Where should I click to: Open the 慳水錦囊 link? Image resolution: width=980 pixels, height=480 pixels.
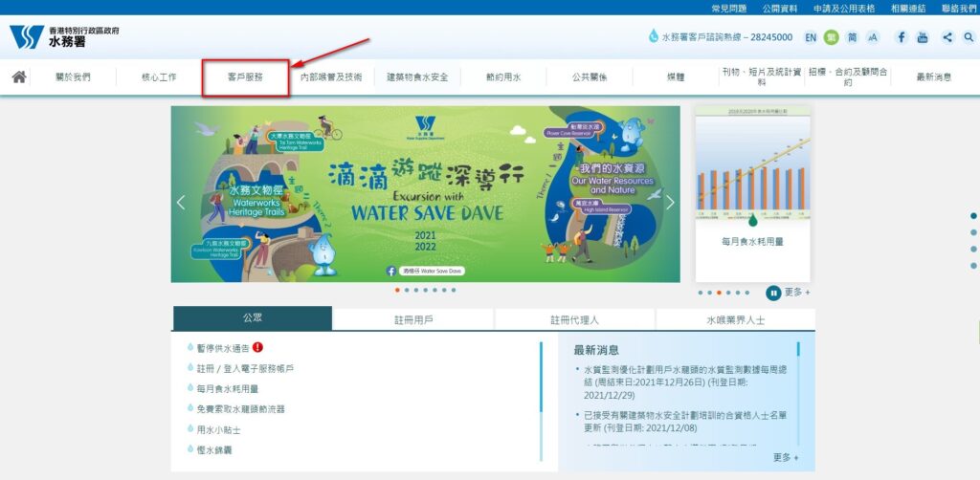[214, 449]
